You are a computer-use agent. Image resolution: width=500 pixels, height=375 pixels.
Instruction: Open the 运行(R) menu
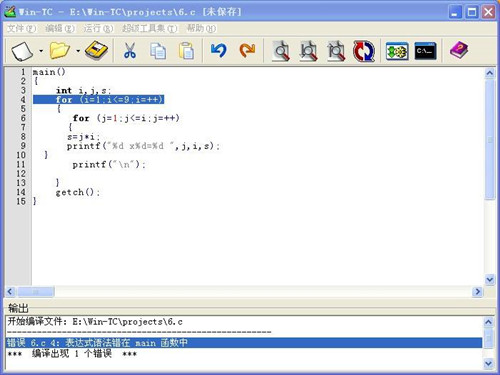point(98,29)
